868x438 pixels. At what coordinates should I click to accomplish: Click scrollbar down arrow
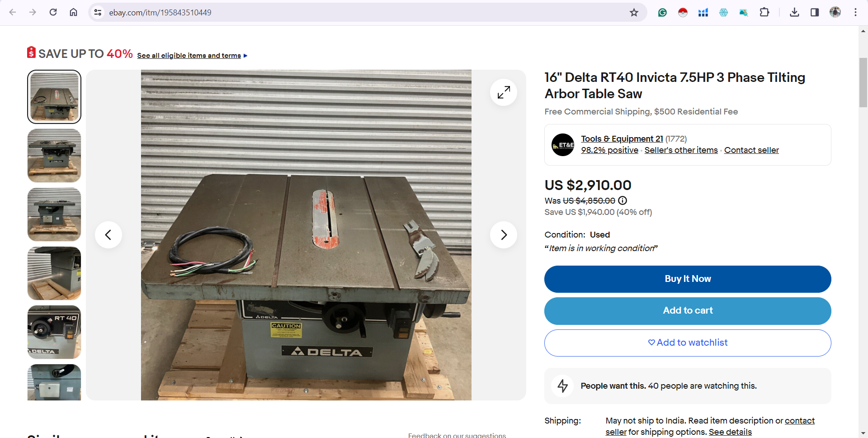point(863,433)
